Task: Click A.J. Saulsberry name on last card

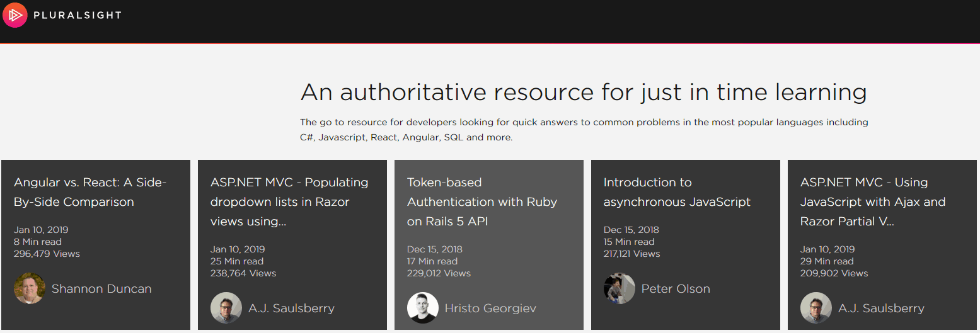Action: (881, 308)
